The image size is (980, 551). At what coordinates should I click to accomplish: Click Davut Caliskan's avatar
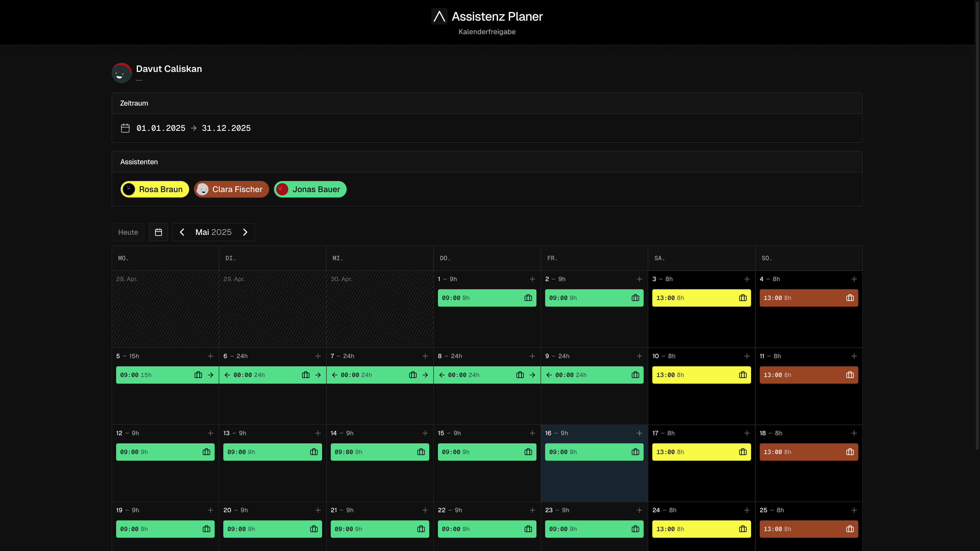point(121,73)
